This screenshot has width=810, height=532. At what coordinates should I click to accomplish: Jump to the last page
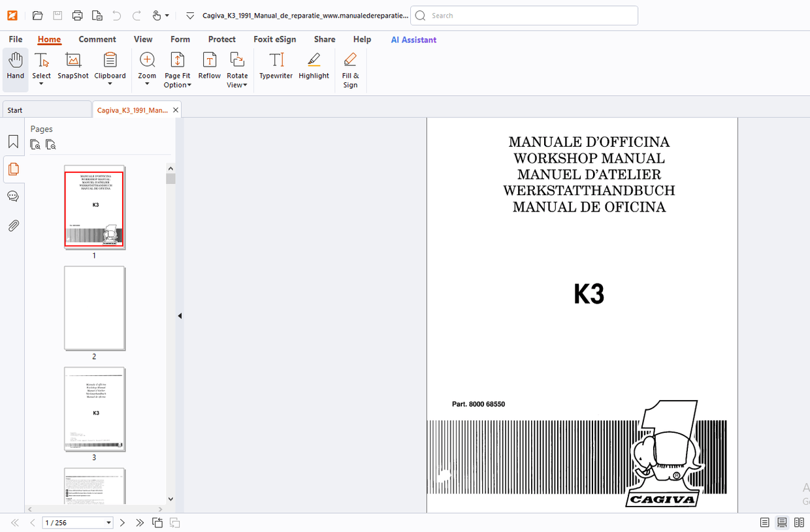(x=139, y=522)
